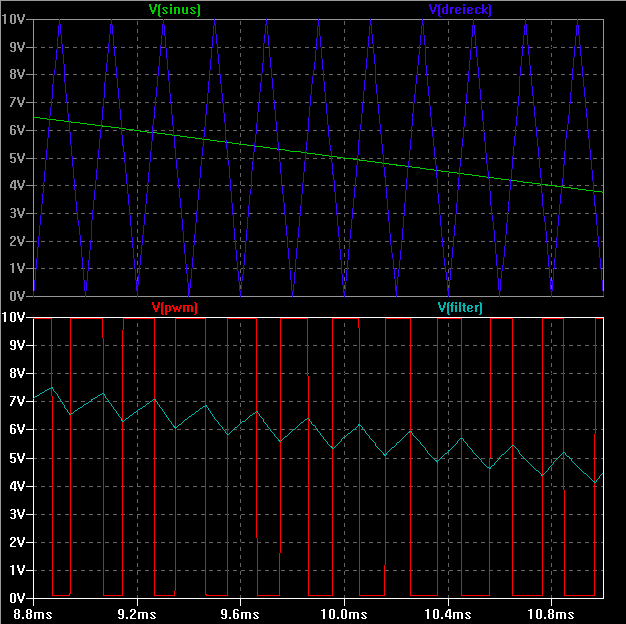Click 8V axis label in V(pwm) pane
The height and width of the screenshot is (624, 626).
(17, 374)
